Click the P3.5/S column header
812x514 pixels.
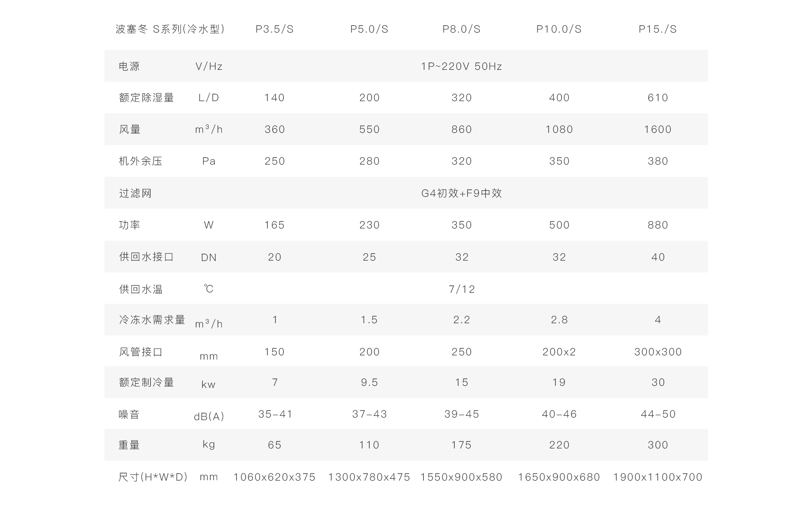[x=274, y=29]
